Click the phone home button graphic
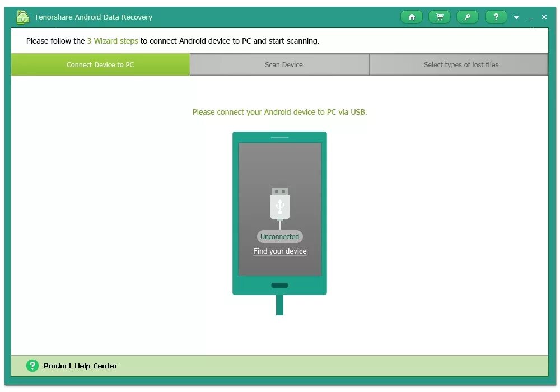The height and width of the screenshot is (392, 560). [279, 285]
